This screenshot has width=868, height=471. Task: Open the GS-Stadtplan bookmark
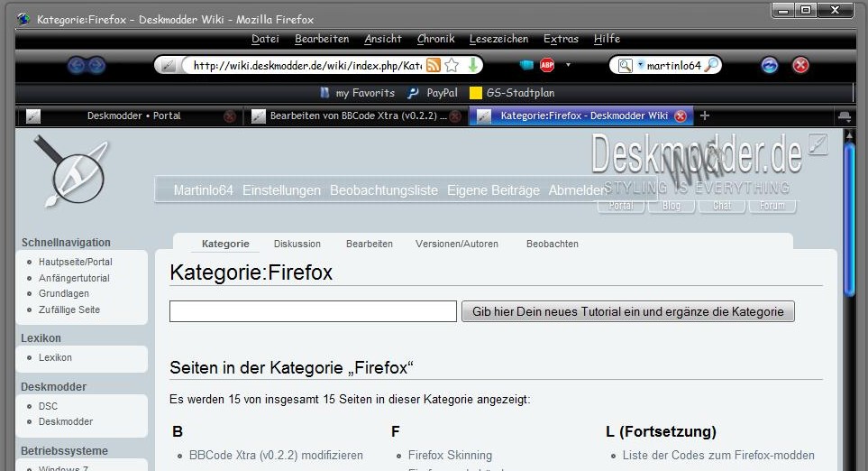[x=512, y=93]
